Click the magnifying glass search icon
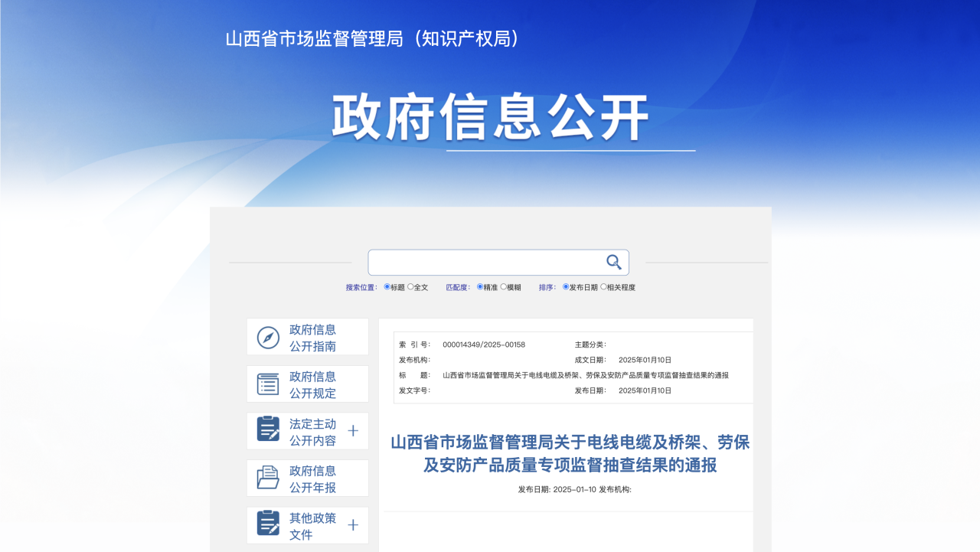Viewport: 980px width, 552px height. click(x=613, y=263)
